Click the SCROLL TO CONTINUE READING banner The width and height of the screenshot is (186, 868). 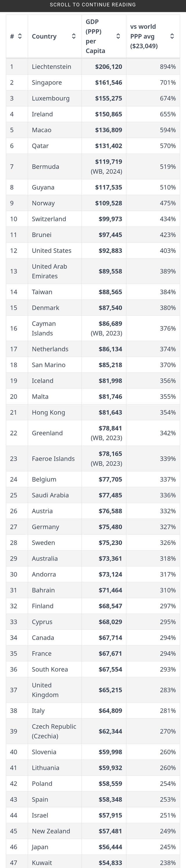[93, 5]
